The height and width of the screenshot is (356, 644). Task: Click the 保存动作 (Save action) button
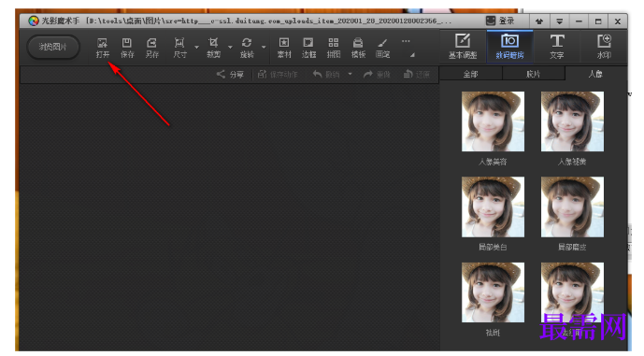click(x=278, y=75)
